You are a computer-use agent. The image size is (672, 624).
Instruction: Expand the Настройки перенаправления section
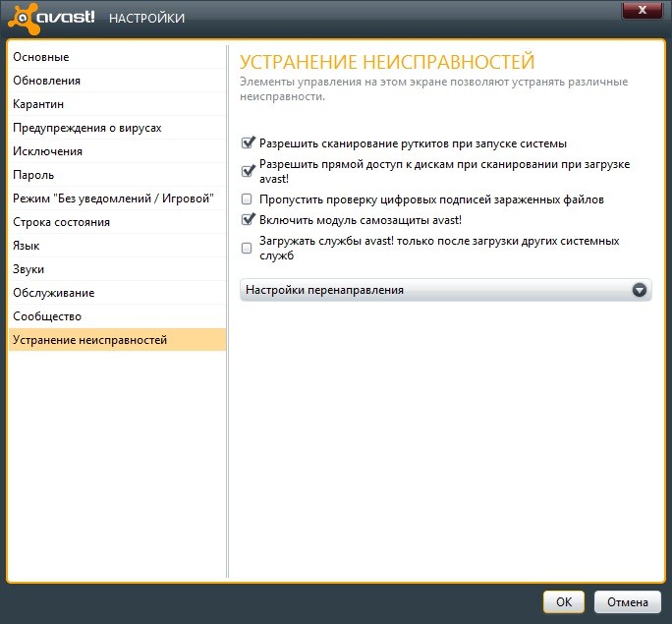tap(446, 290)
